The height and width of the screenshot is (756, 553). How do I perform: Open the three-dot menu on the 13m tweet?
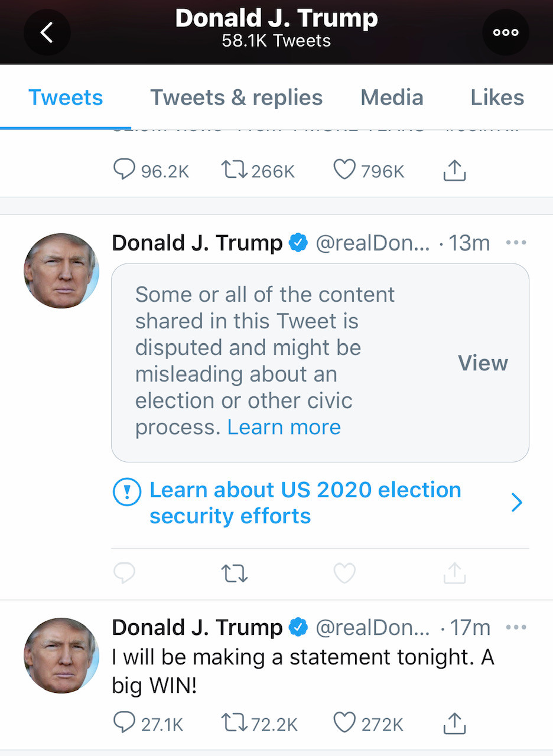(516, 243)
